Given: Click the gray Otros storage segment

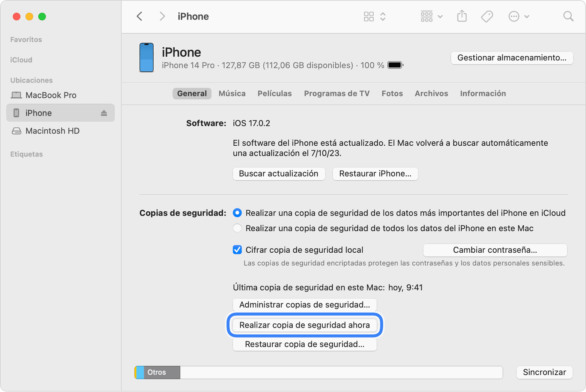Looking at the screenshot, I should tap(162, 372).
